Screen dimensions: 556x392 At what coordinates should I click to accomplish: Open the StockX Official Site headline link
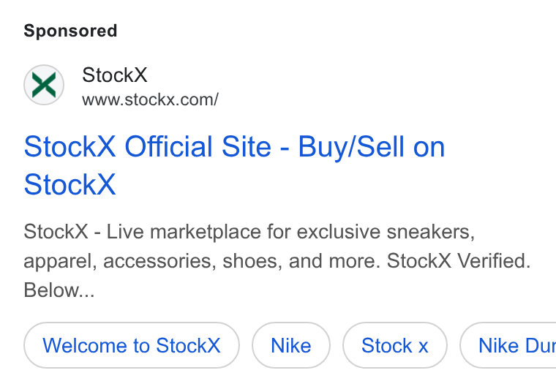(234, 165)
